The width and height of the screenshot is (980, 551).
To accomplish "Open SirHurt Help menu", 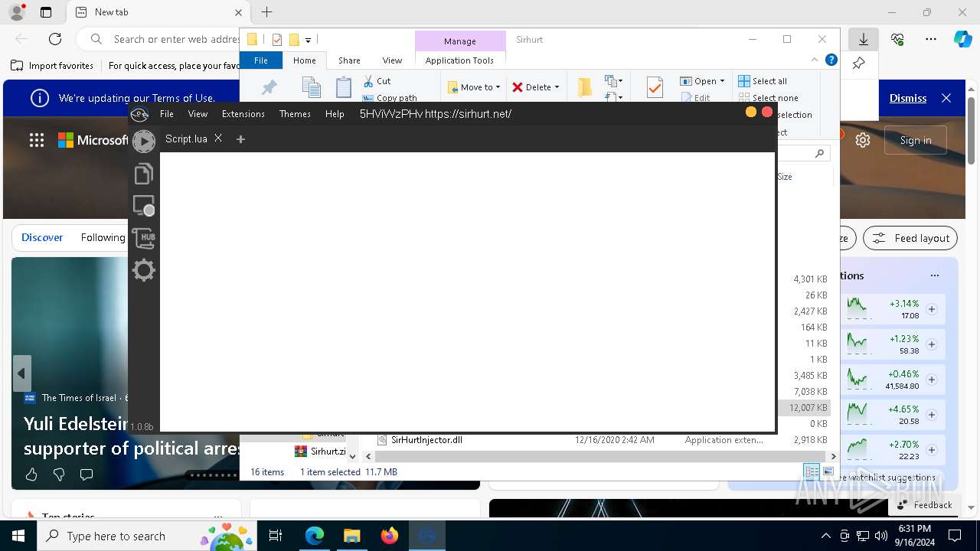I will [335, 114].
